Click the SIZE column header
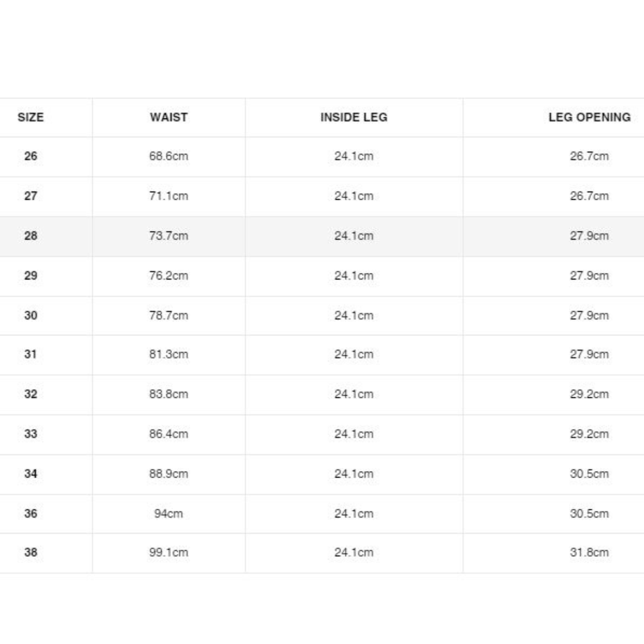 click(x=31, y=117)
